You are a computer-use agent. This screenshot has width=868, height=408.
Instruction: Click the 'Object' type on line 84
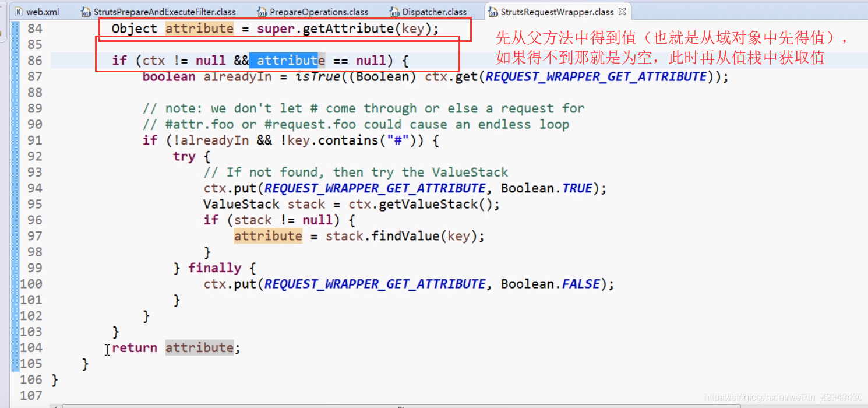coord(135,29)
